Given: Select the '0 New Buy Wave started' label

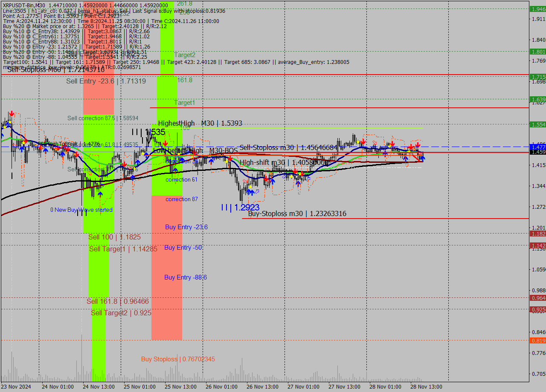Looking at the screenshot, I should pos(81,210).
